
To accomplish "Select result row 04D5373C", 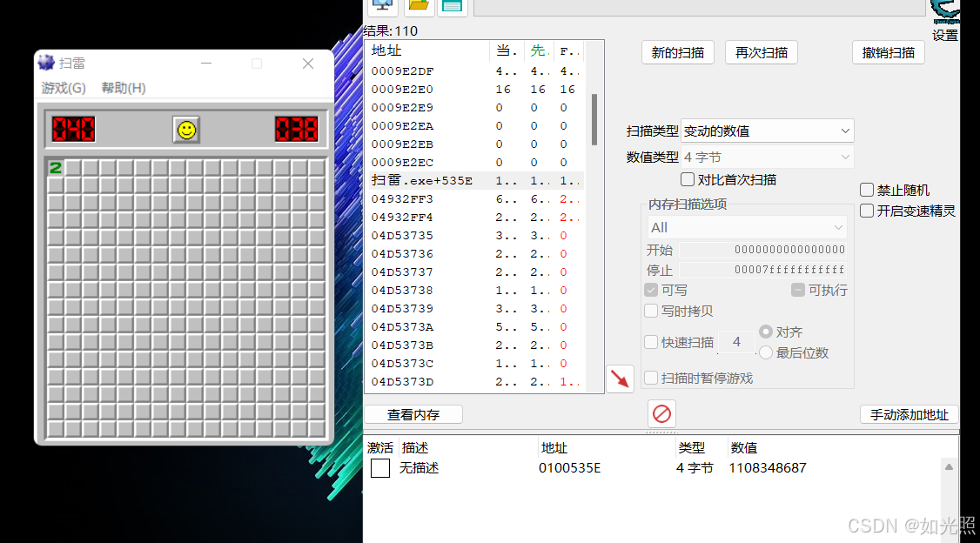I will 476,364.
